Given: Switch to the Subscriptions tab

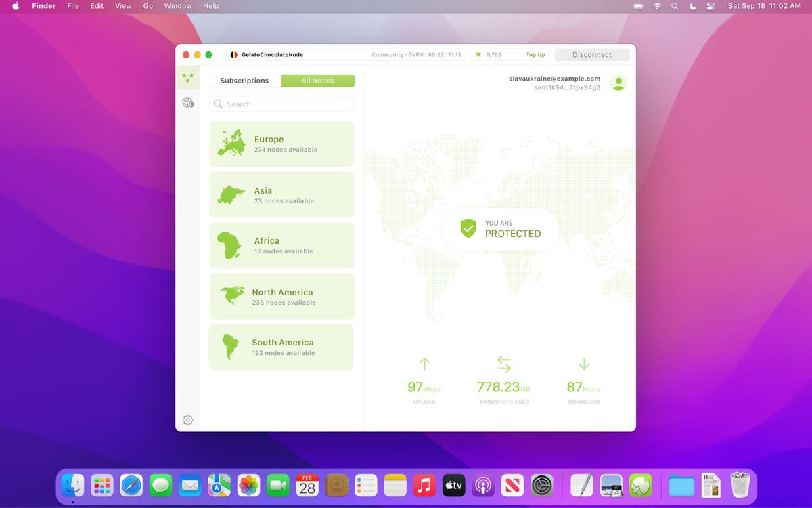Looking at the screenshot, I should point(244,80).
